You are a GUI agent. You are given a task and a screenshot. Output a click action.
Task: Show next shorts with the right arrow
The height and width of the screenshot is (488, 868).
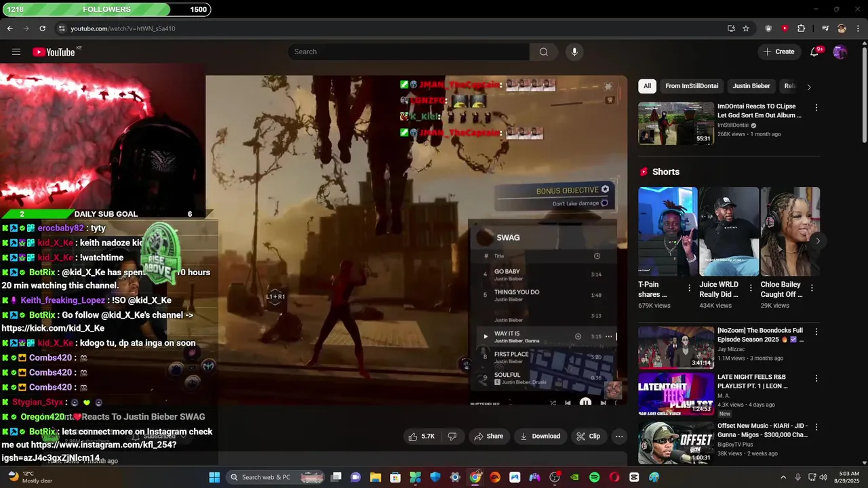tap(818, 241)
